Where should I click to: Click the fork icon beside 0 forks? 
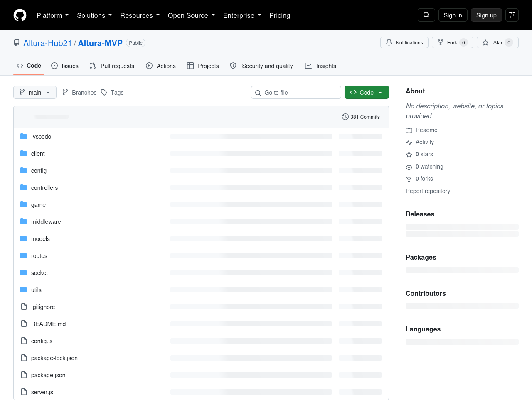click(409, 179)
